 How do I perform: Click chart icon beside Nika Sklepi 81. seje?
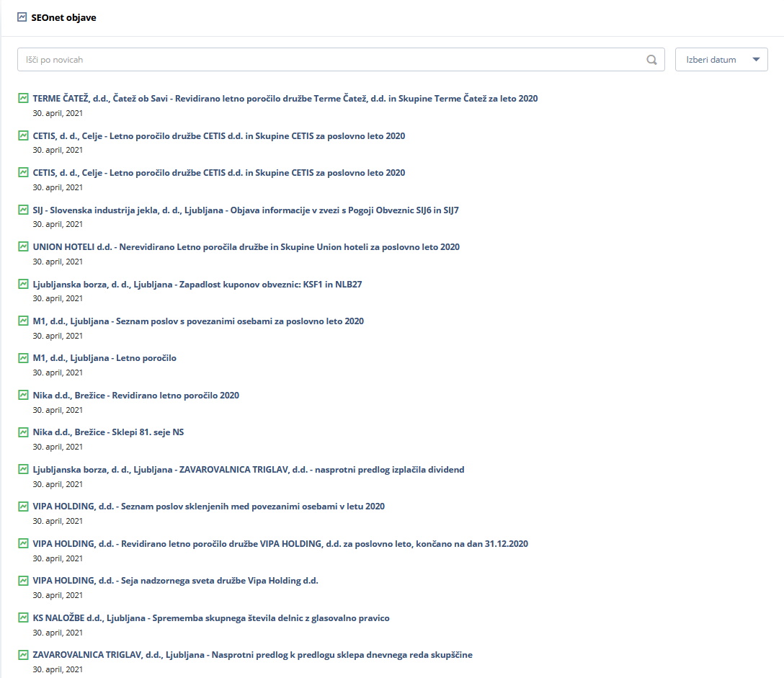[x=23, y=432]
